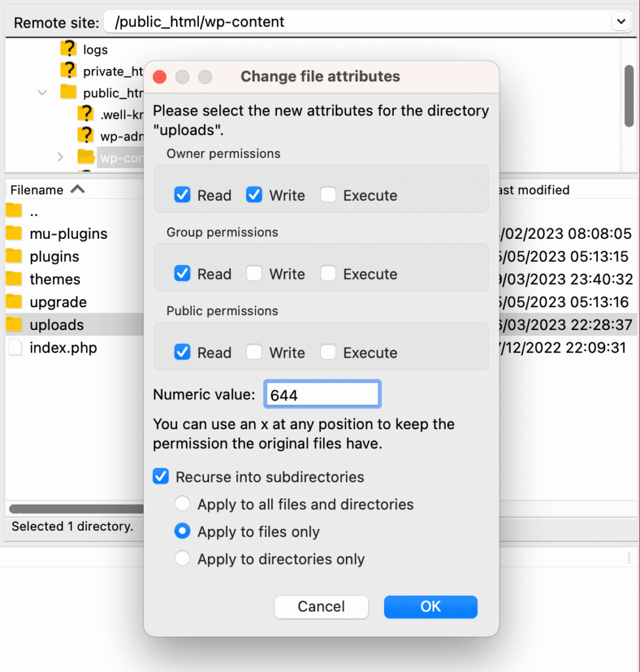Click the 'Selected 1 directory.' status text
640x672 pixels.
72,526
